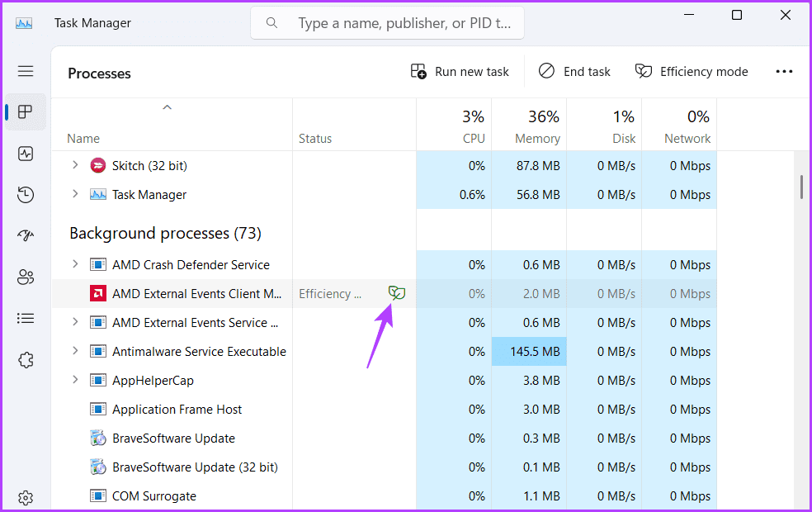
Task: Click the search box for name, publisher, PID
Action: 387,23
